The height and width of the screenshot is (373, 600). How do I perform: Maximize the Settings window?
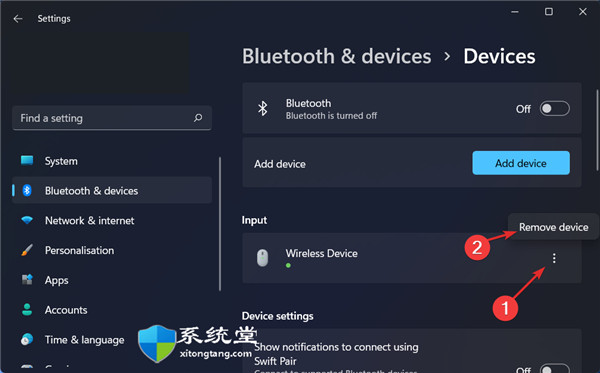pyautogui.click(x=549, y=12)
